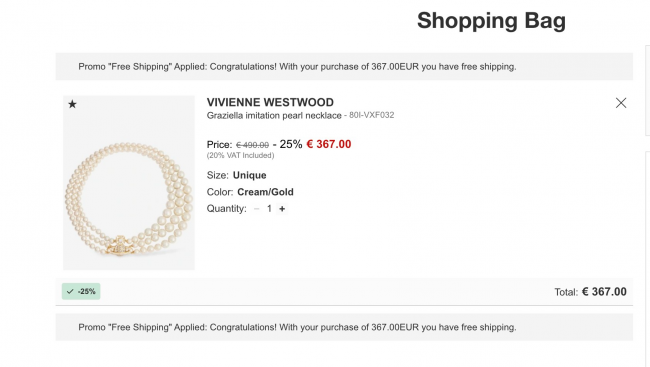The width and height of the screenshot is (650, 367).
Task: Click the crossed-out € 490.00 original price
Action: click(x=252, y=145)
